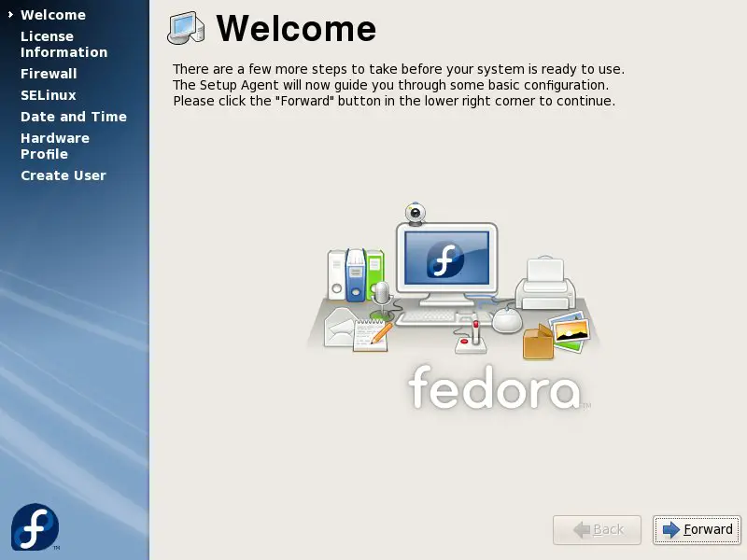This screenshot has height=560, width=747.
Task: Click the greyed-out Back button
Action: point(597,529)
